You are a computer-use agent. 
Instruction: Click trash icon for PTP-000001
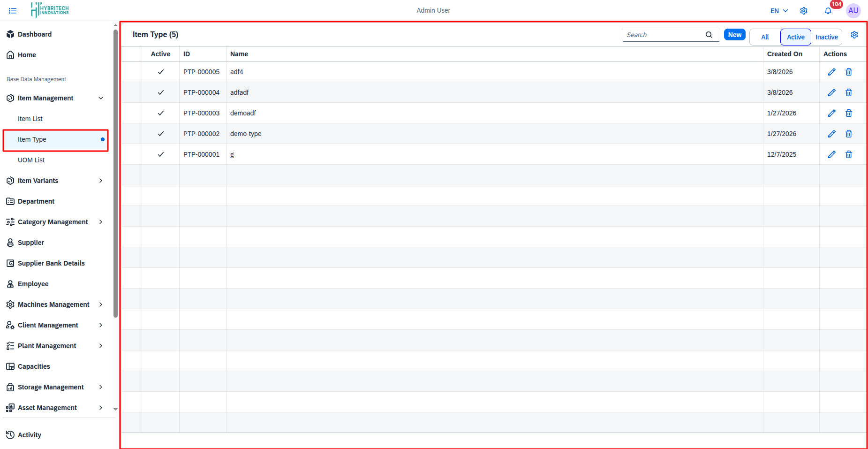[848, 154]
